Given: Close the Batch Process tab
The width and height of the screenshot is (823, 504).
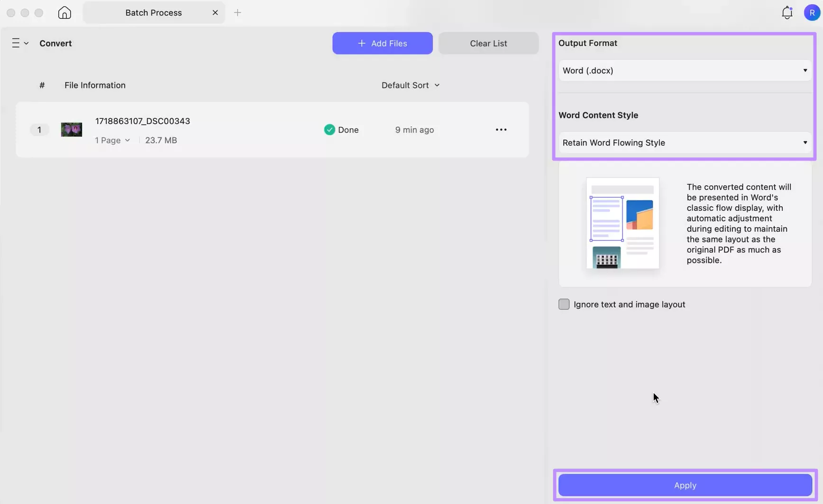Looking at the screenshot, I should pyautogui.click(x=215, y=13).
